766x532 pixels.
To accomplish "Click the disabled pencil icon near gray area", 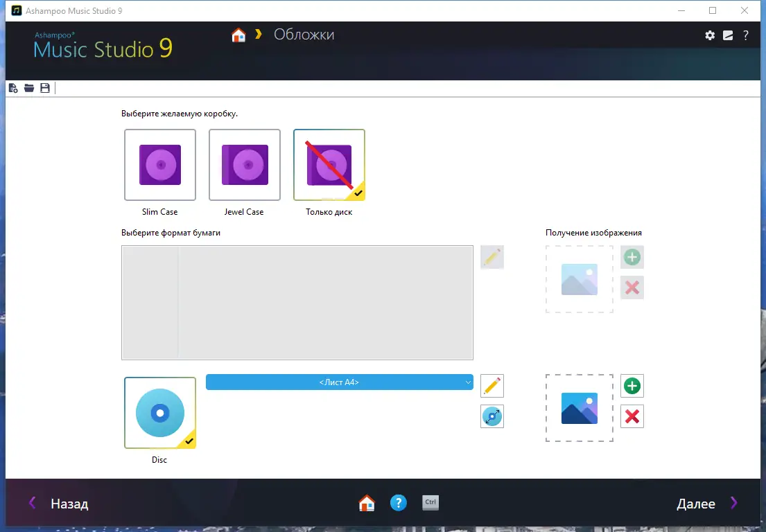I will tap(492, 257).
